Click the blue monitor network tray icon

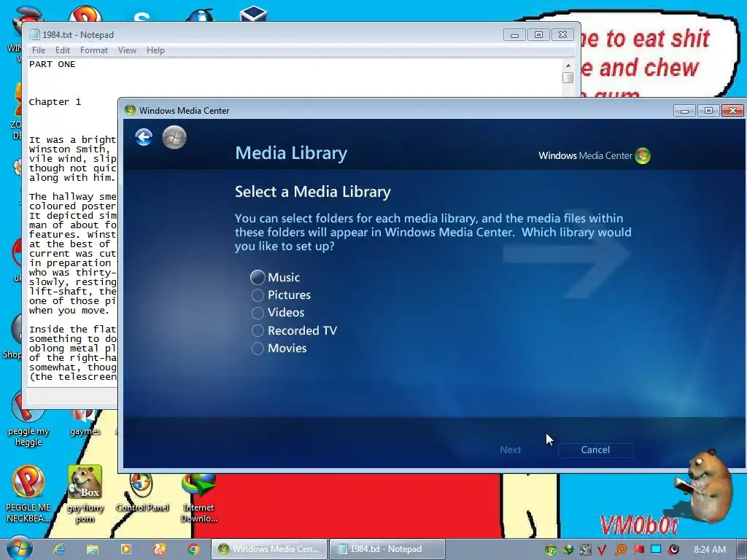pos(656,550)
